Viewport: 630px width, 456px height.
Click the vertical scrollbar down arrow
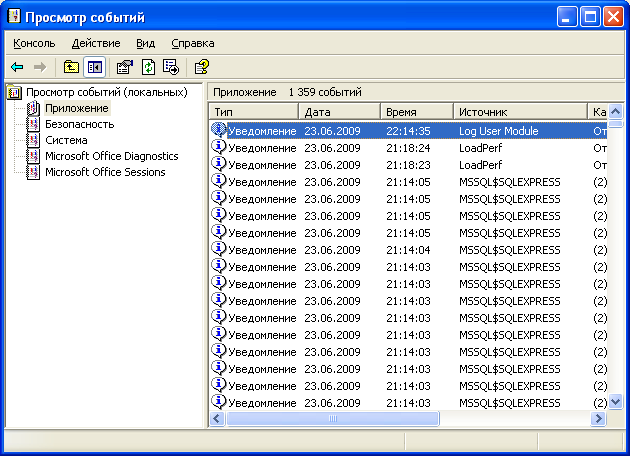tap(616, 401)
